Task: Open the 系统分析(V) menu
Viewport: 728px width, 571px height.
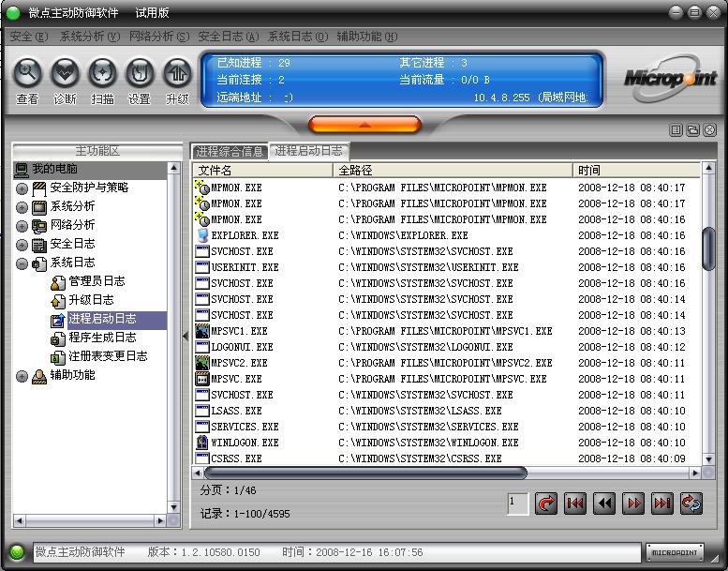Action: (x=90, y=37)
